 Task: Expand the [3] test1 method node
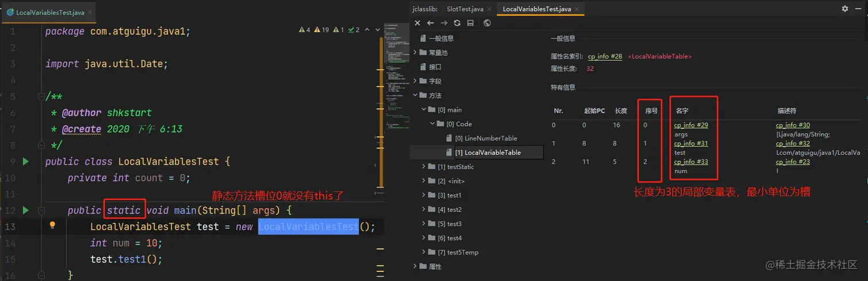click(424, 196)
